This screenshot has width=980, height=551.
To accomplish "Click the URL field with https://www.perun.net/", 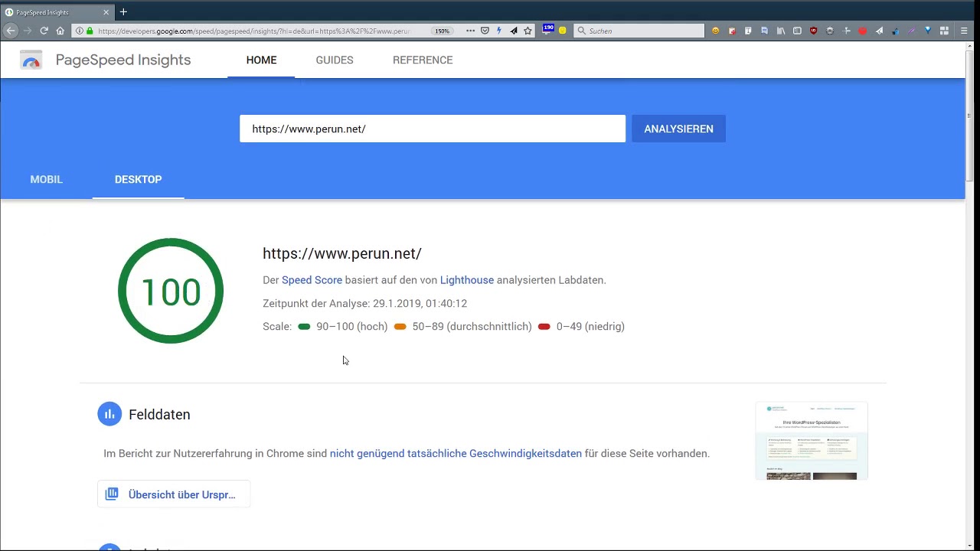I will click(x=432, y=129).
